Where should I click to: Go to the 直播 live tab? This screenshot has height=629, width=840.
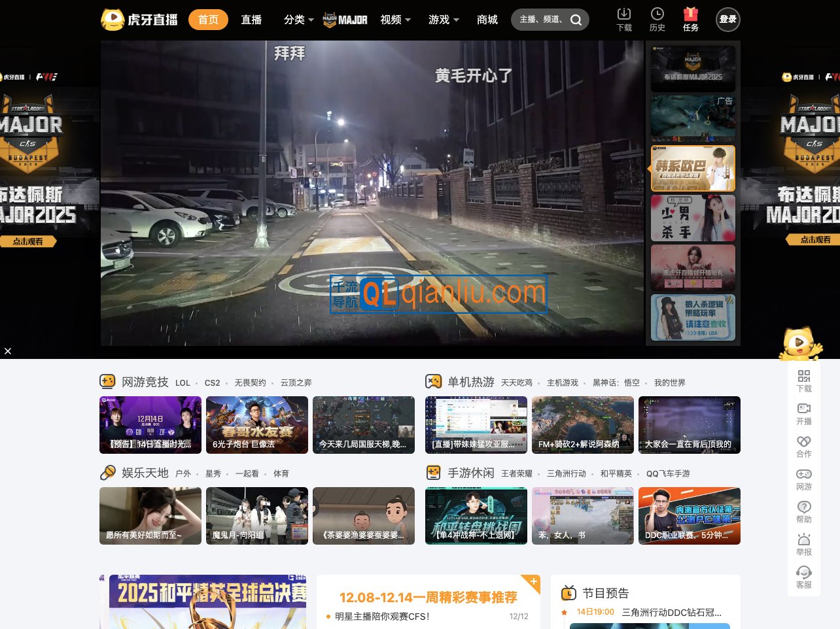(x=251, y=20)
